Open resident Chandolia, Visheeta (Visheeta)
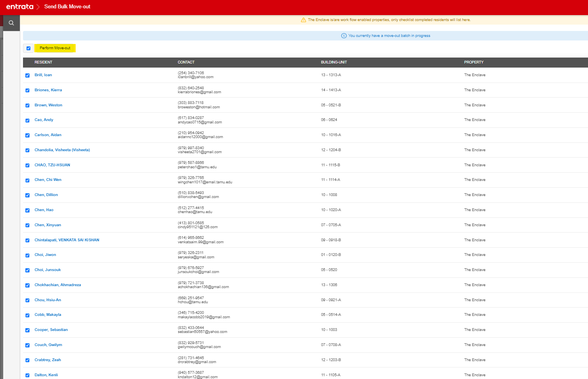Viewport: 588px width, 379px height. 62,150
